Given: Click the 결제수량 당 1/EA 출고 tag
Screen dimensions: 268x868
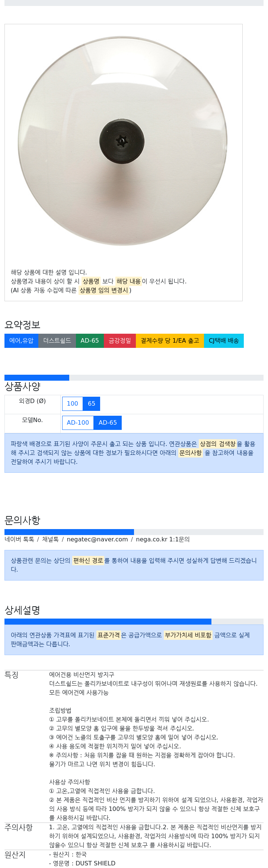Looking at the screenshot, I should [x=170, y=341].
